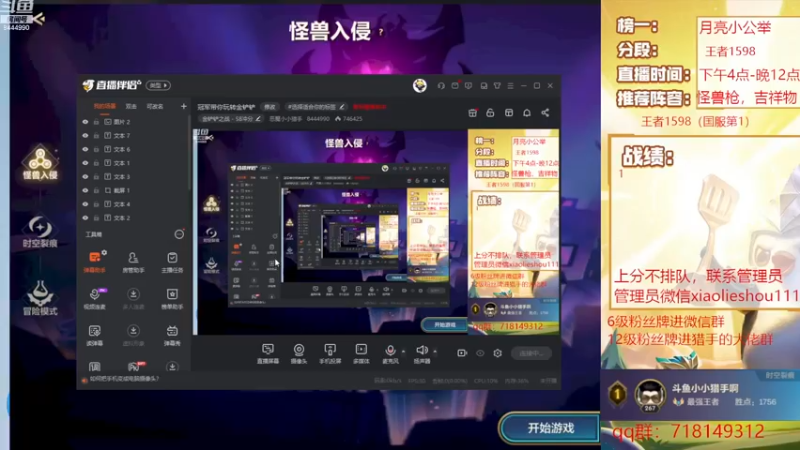This screenshot has height=450, width=800.
Task: Switch to the first orange scene tab
Action: click(105, 106)
